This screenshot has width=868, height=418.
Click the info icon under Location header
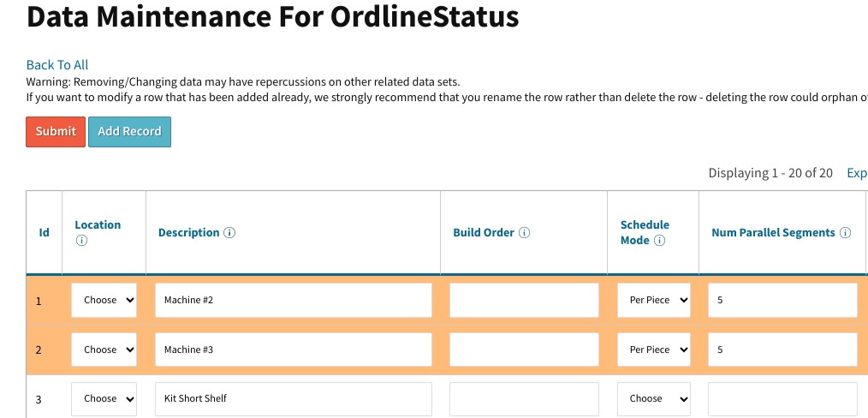[x=82, y=241]
